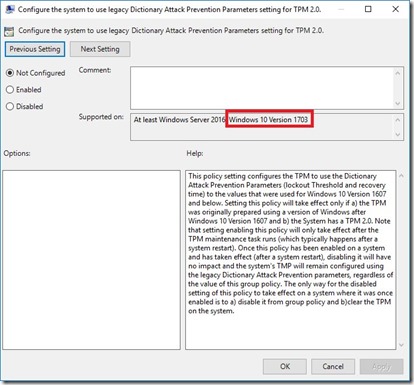Select the Disabled radio button
The height and width of the screenshot is (385, 414).
25,107
